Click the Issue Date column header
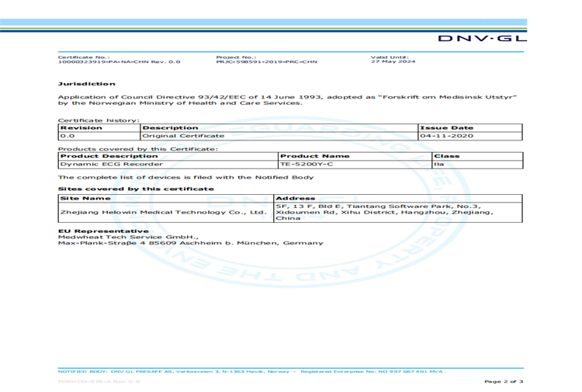This screenshot has height=392, width=582. point(446,127)
